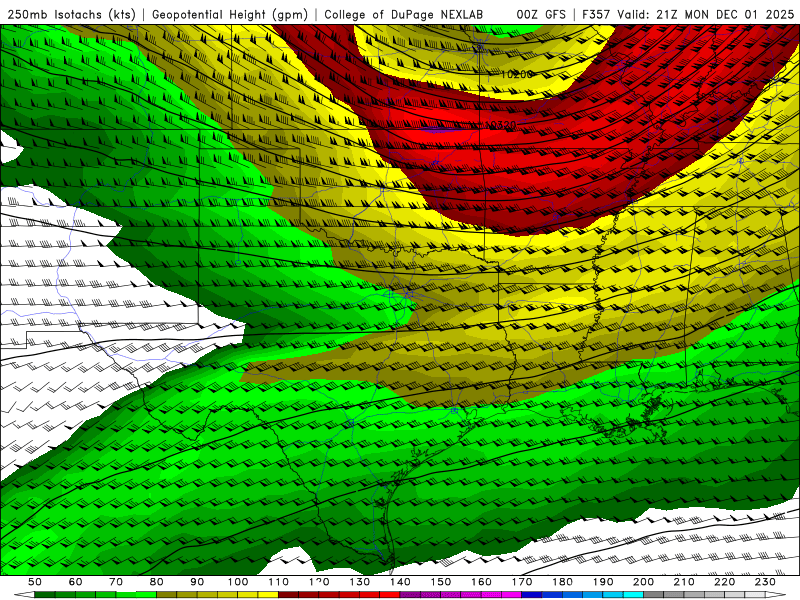Click the 150 value on the legend
Image resolution: width=800 pixels, height=600 pixels.
click(441, 582)
